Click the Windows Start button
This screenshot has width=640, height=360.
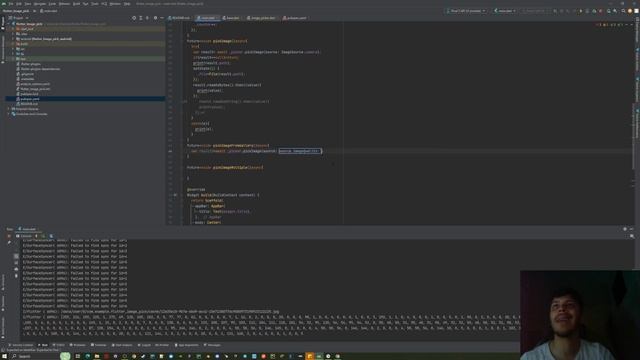click(x=4, y=356)
